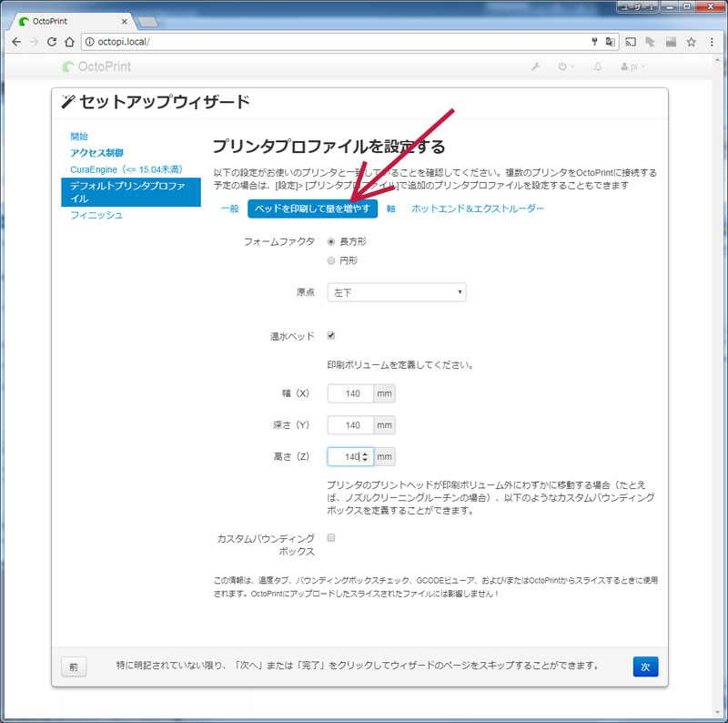Select the 長方形 form factor radio
728x723 pixels.
point(331,241)
